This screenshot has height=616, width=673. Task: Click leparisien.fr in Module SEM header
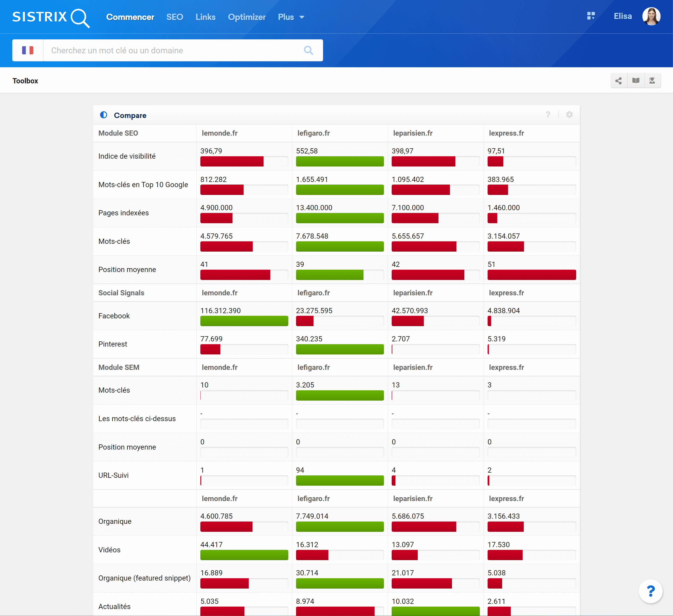pyautogui.click(x=413, y=367)
